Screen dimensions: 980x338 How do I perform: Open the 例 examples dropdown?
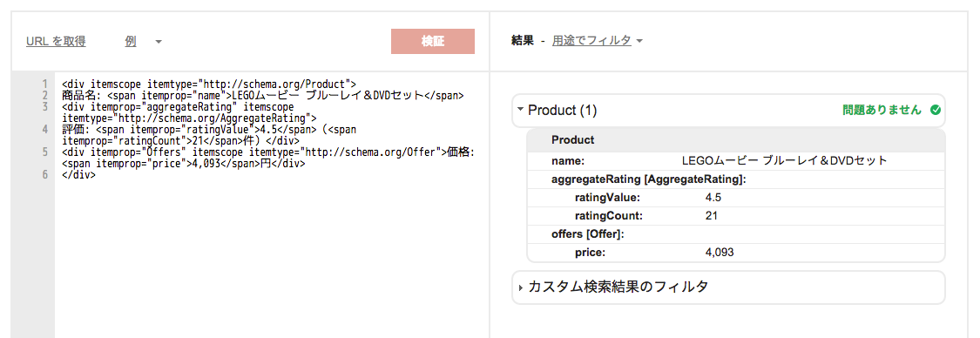(x=143, y=41)
